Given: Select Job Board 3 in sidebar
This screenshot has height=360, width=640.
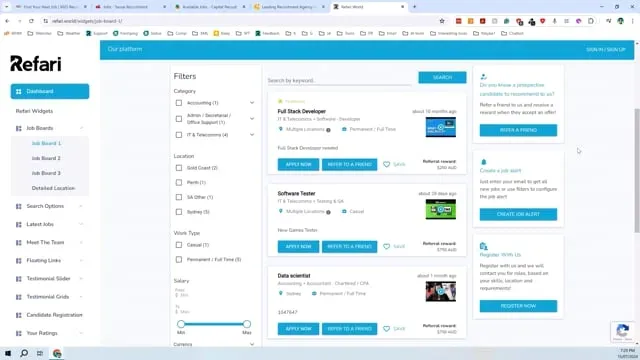Looking at the screenshot, I should click(46, 173).
